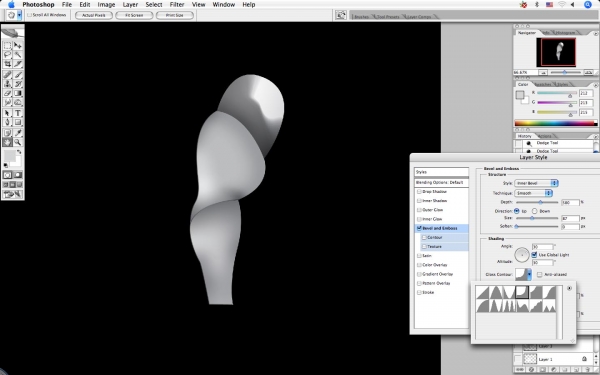Enable the Outer Glow effect checkbox

pos(419,210)
